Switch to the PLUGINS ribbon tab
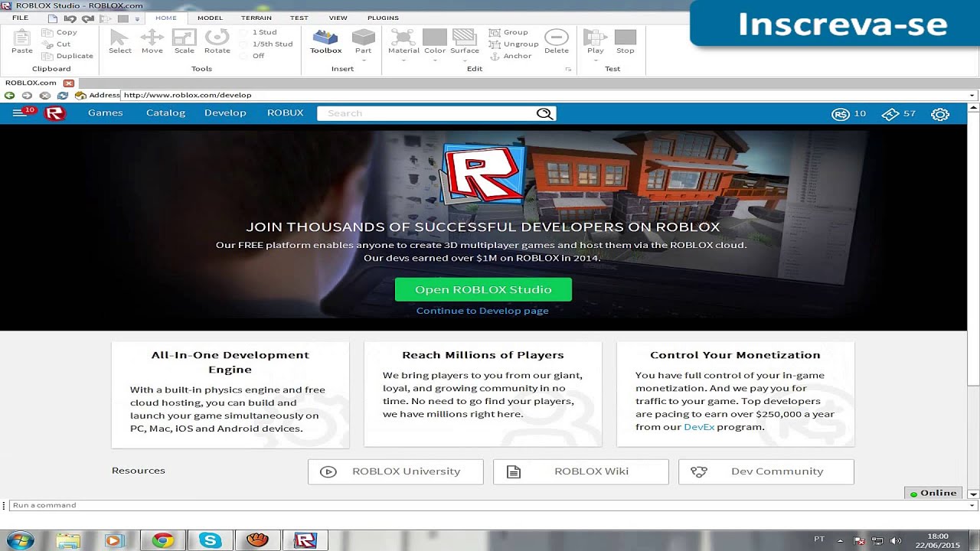Viewport: 980px width, 551px height. (383, 18)
